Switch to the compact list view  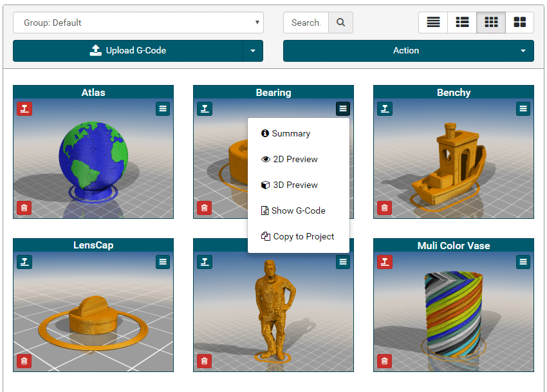click(433, 23)
